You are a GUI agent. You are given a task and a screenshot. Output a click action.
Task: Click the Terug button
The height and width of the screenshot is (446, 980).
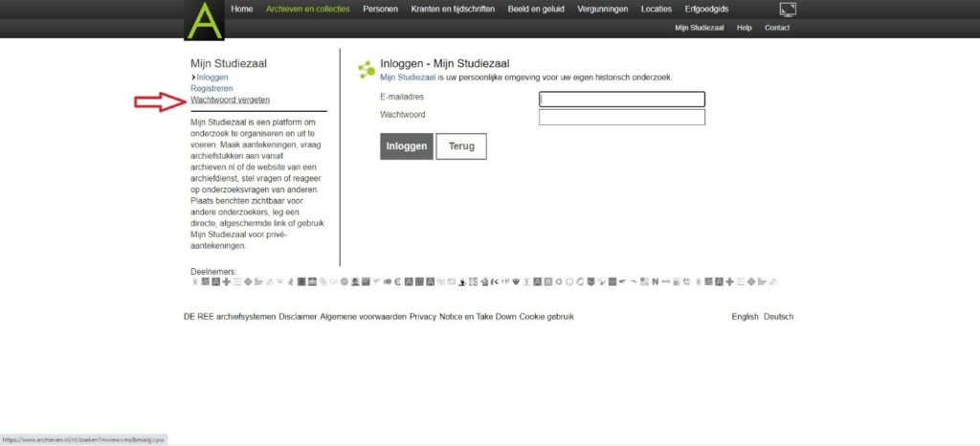[461, 146]
